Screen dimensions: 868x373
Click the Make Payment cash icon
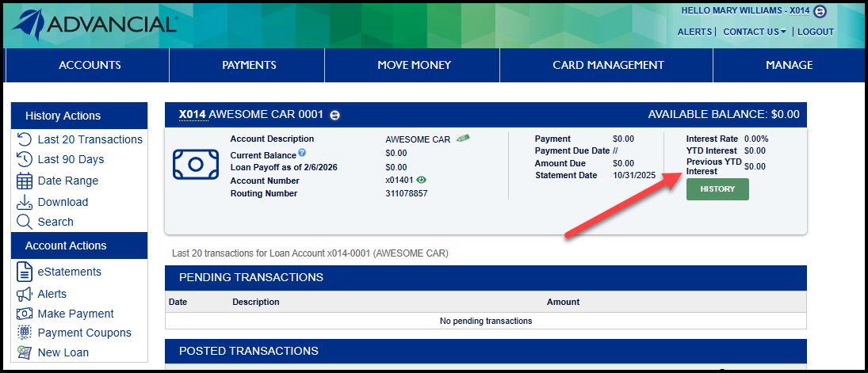(25, 314)
